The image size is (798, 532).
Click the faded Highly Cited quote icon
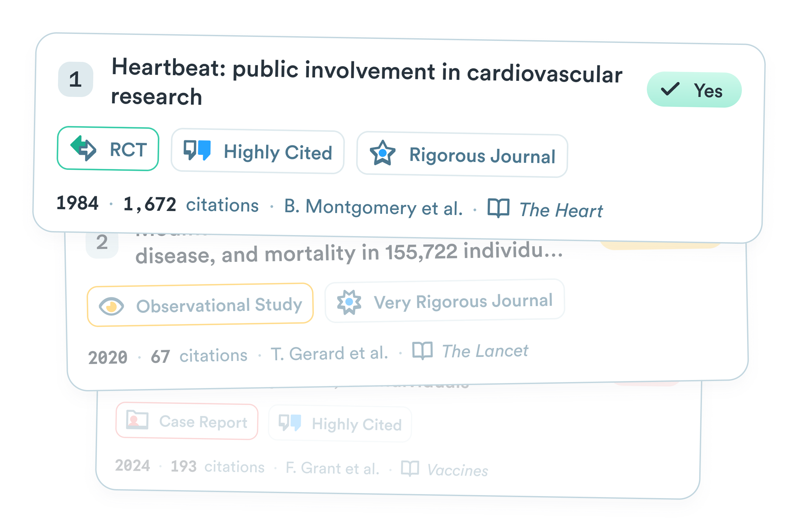pos(290,423)
